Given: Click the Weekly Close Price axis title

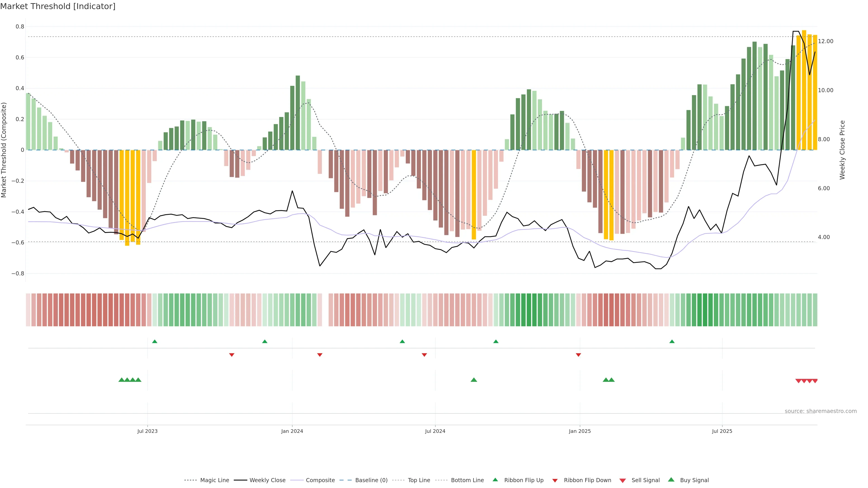Looking at the screenshot, I should pos(842,150).
